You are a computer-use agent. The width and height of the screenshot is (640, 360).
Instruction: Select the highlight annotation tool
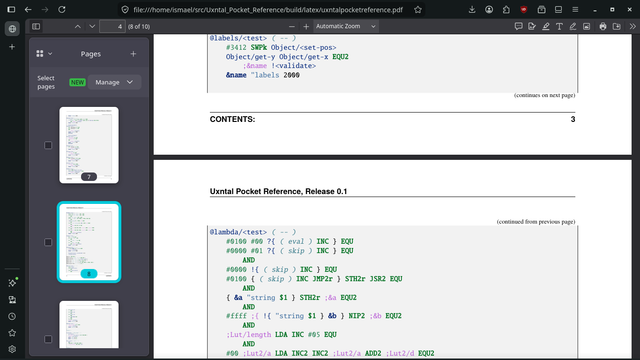click(x=546, y=27)
